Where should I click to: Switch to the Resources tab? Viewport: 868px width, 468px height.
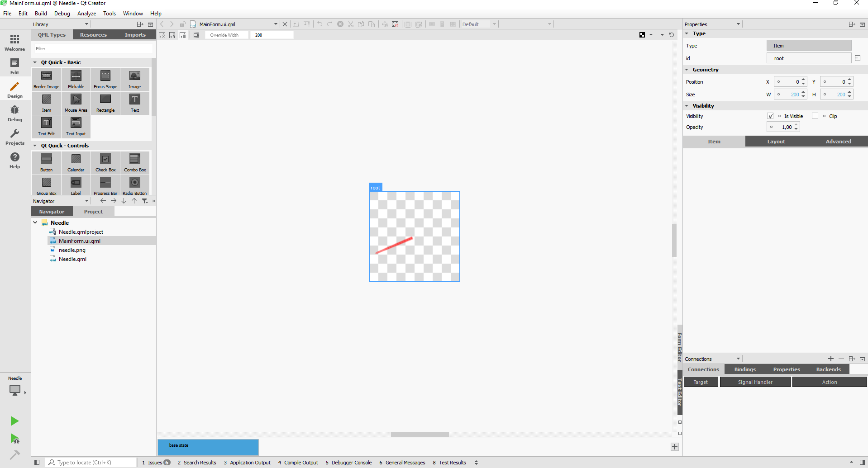pos(93,35)
